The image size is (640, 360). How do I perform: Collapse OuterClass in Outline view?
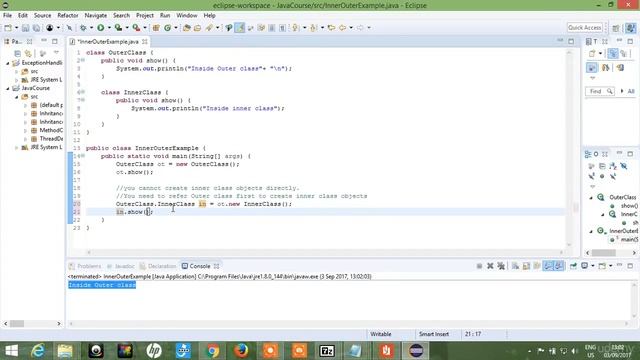click(591, 198)
